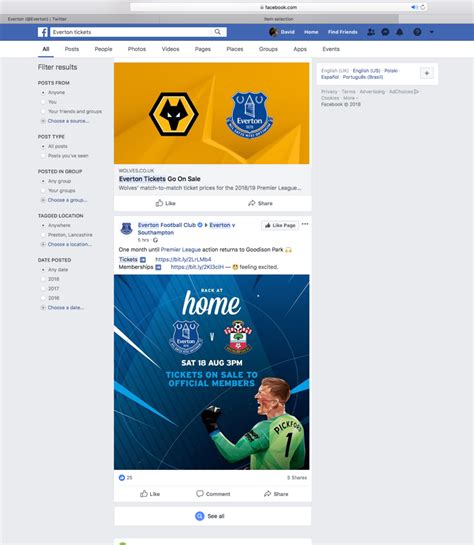The width and height of the screenshot is (474, 545).
Task: Open the Everton v Southampton ticket image
Action: [212, 372]
